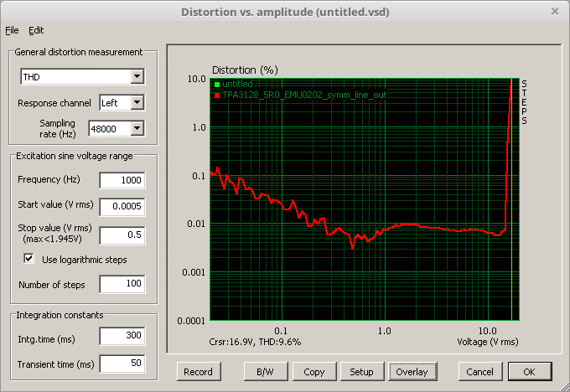The height and width of the screenshot is (392, 570).
Task: Open the Setup button
Action: click(361, 371)
